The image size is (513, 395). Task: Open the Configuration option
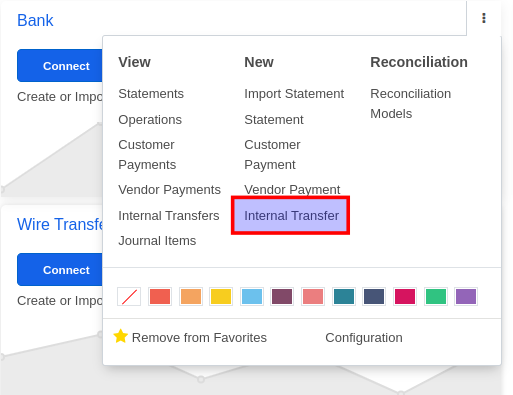pos(364,338)
